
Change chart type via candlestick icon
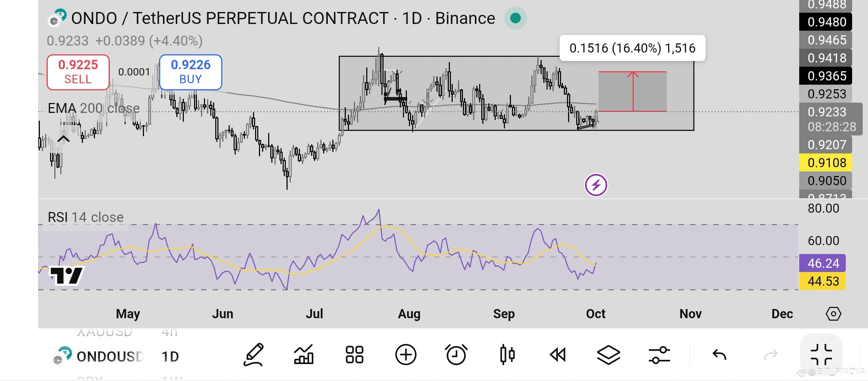[x=507, y=355]
